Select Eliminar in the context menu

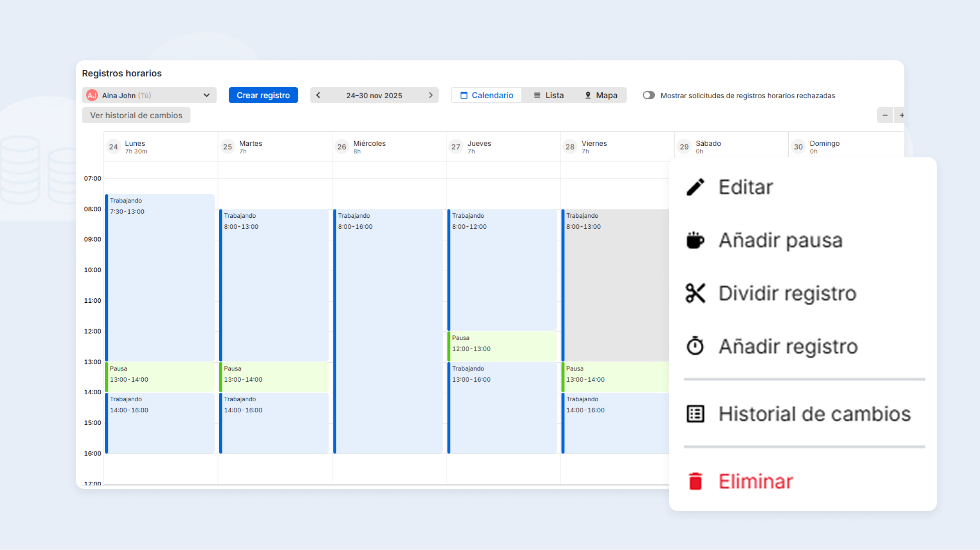[756, 481]
